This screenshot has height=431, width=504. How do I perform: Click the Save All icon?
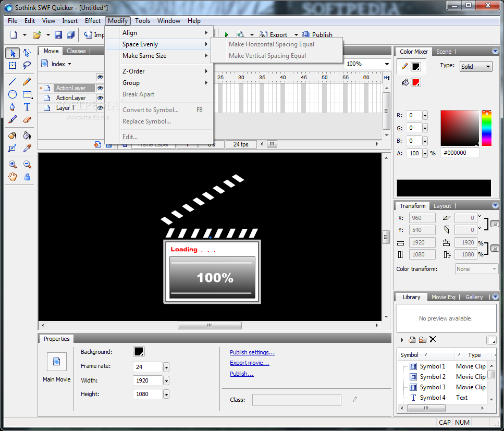pyautogui.click(x=71, y=35)
